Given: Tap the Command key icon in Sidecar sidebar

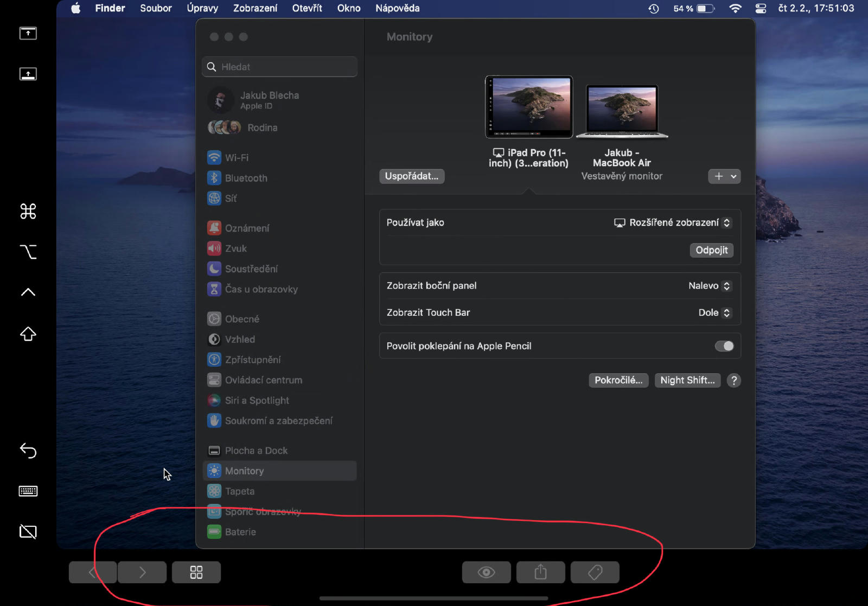Looking at the screenshot, I should point(28,211).
